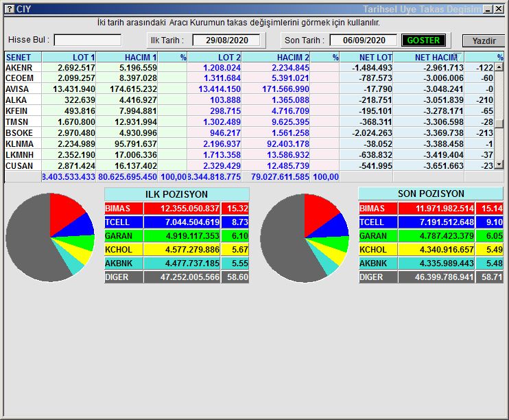Click the table's scroll up arrow

click(499, 68)
